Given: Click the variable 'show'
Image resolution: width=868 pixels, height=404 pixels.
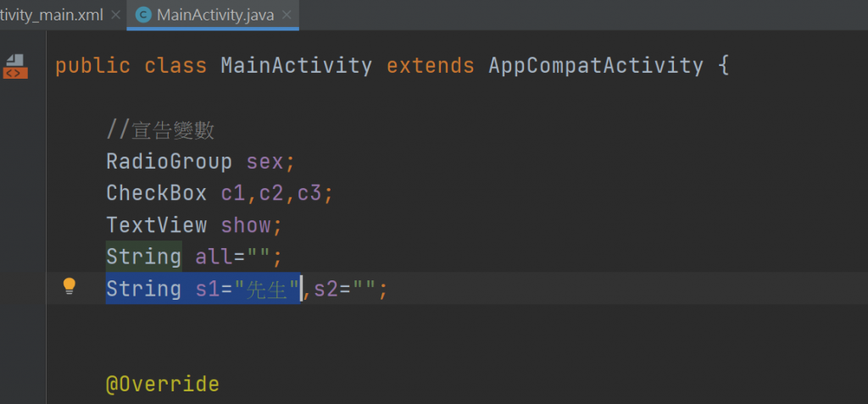Looking at the screenshot, I should click(x=246, y=225).
